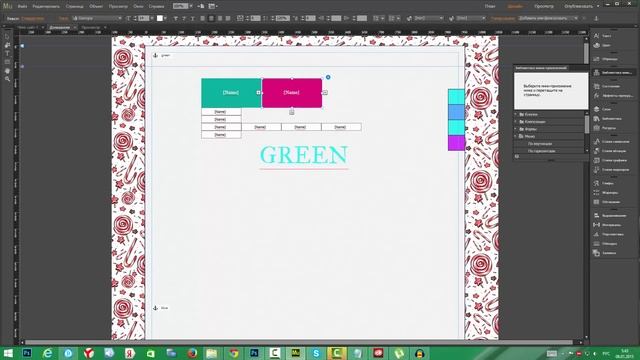The height and width of the screenshot is (360, 640).
Task: Open the font family dropdown
Action: pyautogui.click(x=97, y=18)
